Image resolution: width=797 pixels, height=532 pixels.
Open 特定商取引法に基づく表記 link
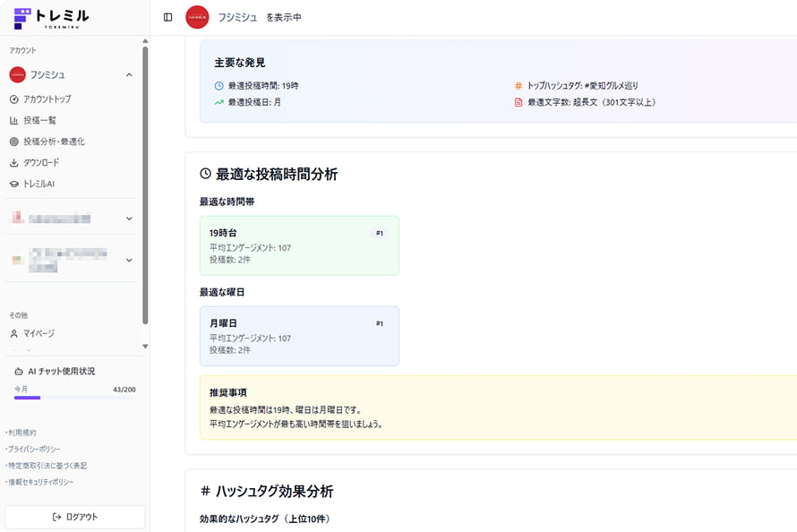click(47, 466)
